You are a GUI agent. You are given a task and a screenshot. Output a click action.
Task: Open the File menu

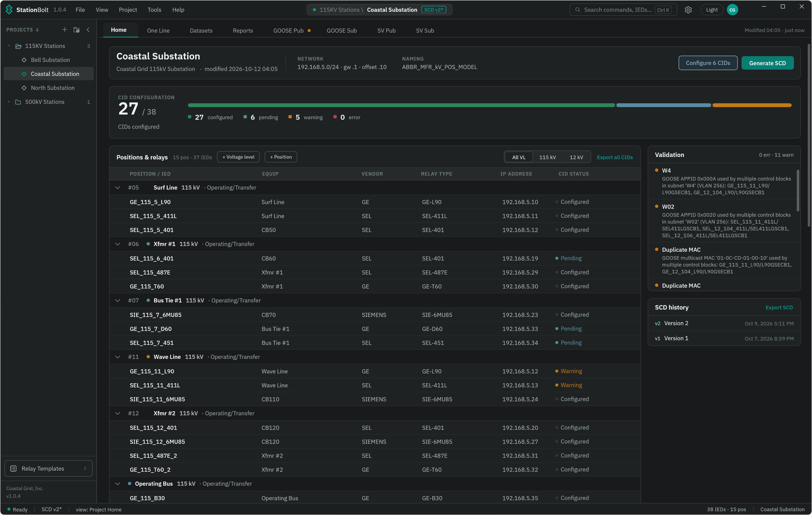tap(80, 10)
